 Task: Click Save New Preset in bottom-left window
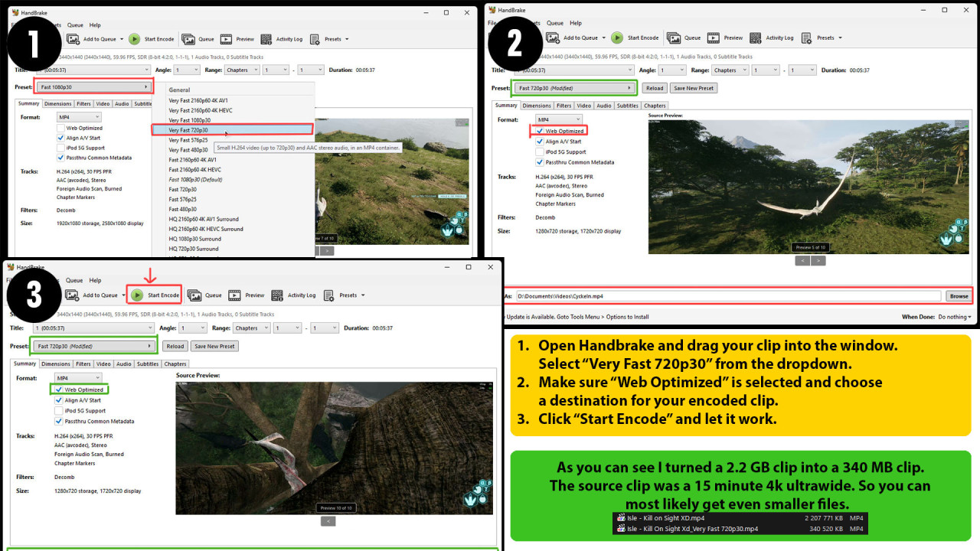pyautogui.click(x=214, y=346)
